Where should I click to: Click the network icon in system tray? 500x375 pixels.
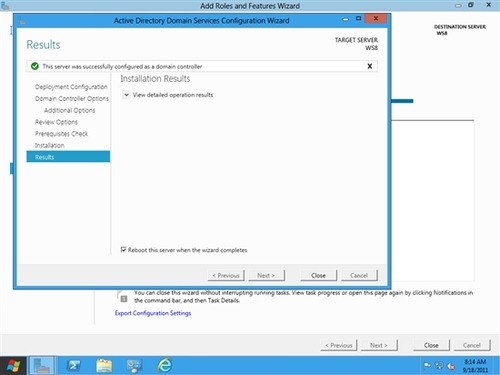[x=439, y=366]
